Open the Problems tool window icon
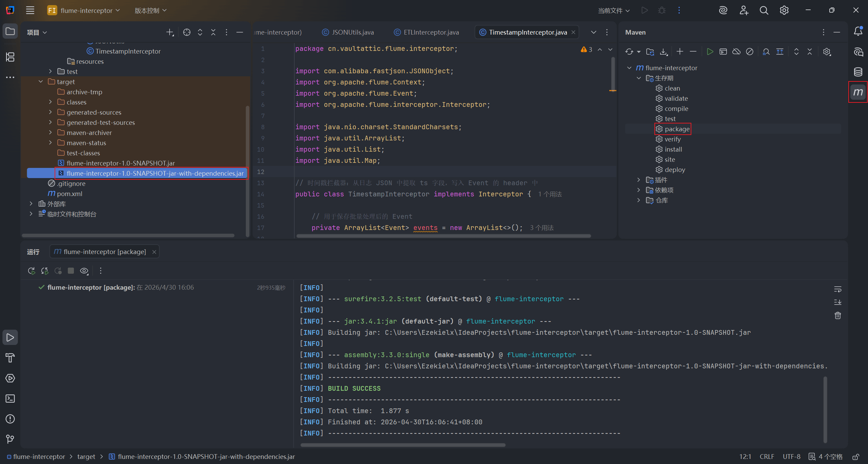Screen dimensions: 868x464 10,419
